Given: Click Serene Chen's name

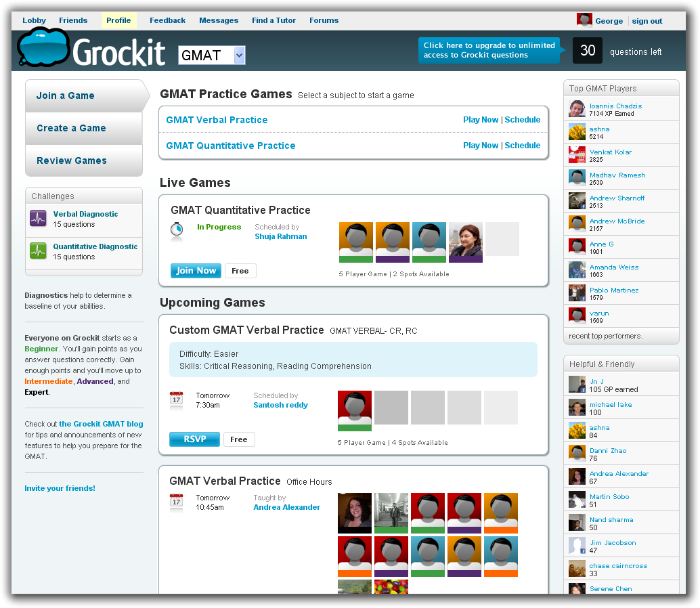Looking at the screenshot, I should (x=611, y=589).
